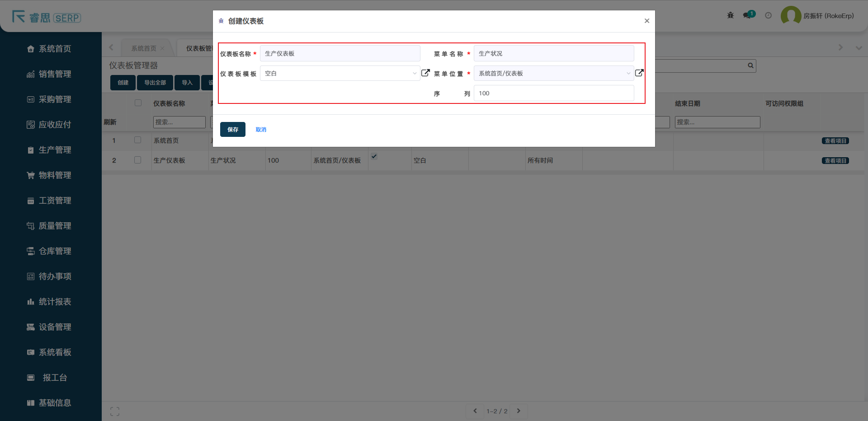Viewport: 868px width, 421px height.
Task: Click the 保存 button
Action: tap(232, 130)
